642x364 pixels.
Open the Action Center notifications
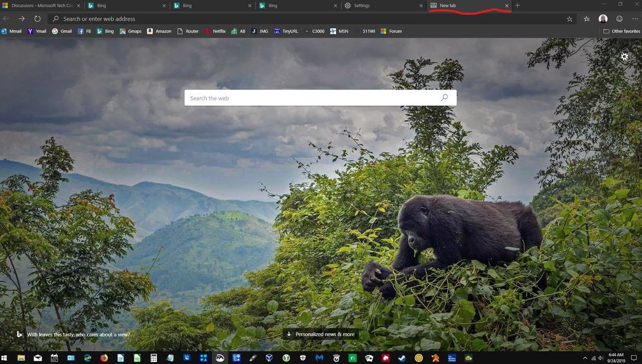point(634,358)
